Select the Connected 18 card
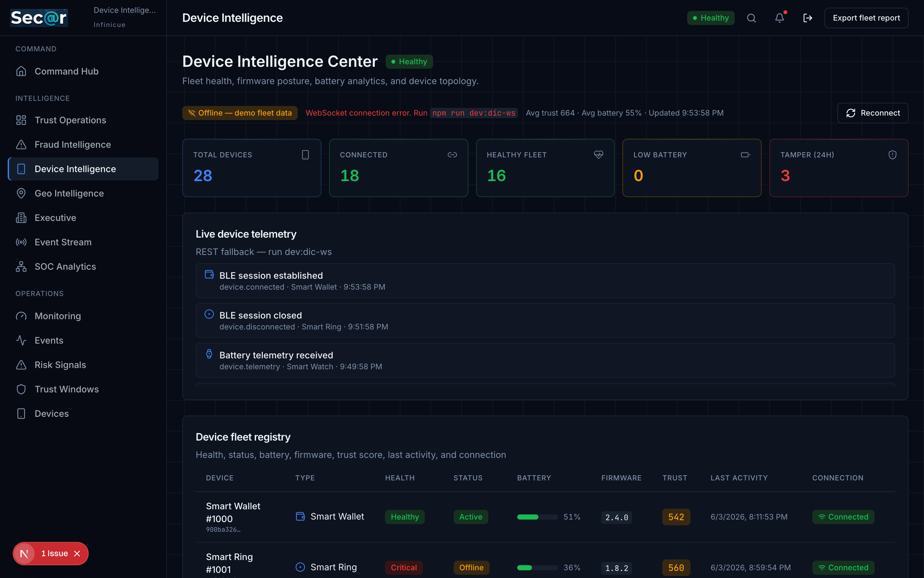The width and height of the screenshot is (924, 578). (x=398, y=168)
